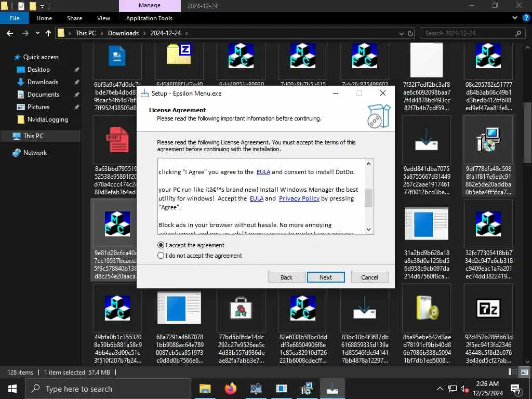
Task: Click 'Downloads' in the address breadcrumb
Action: pyautogui.click(x=123, y=33)
